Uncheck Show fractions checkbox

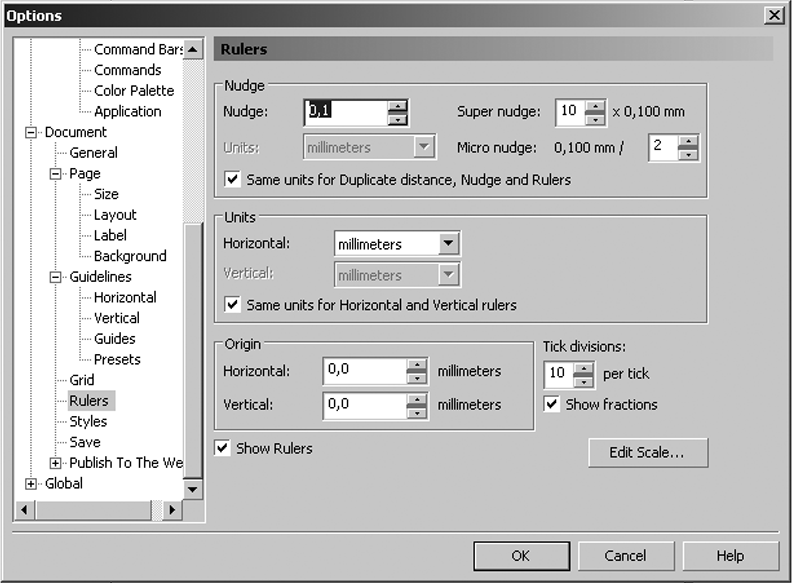pyautogui.click(x=552, y=404)
